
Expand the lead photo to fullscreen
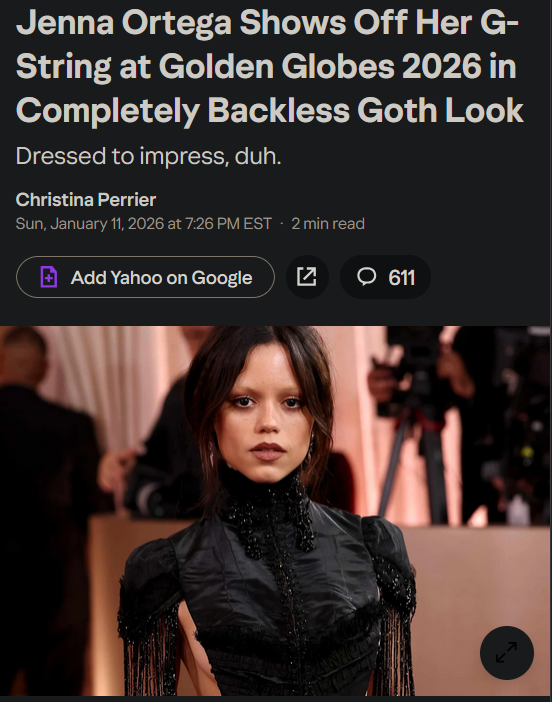506,652
